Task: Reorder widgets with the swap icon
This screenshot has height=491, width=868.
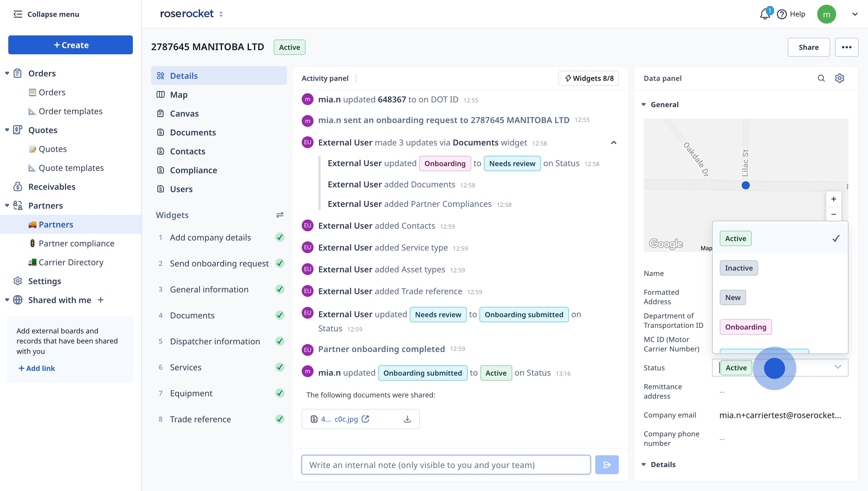Action: (x=280, y=215)
